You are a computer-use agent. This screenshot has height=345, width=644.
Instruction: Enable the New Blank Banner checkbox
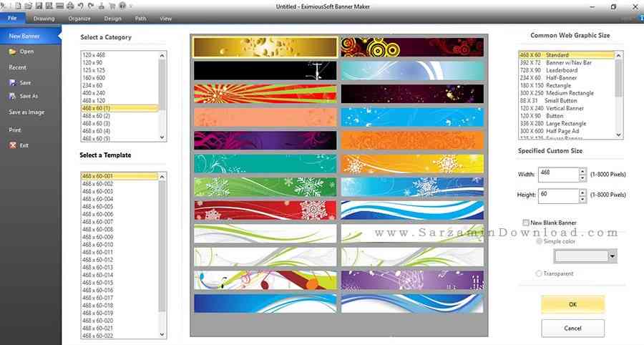pos(527,223)
